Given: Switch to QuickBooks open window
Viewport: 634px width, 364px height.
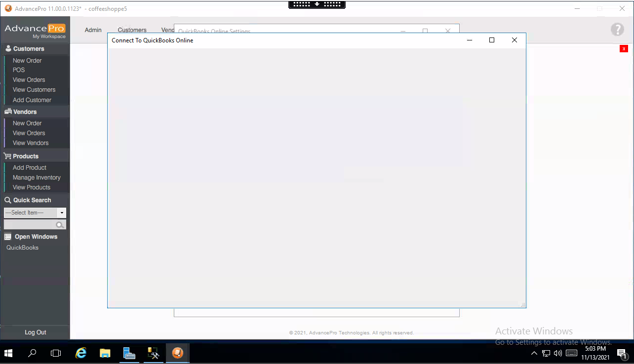Looking at the screenshot, I should (22, 248).
